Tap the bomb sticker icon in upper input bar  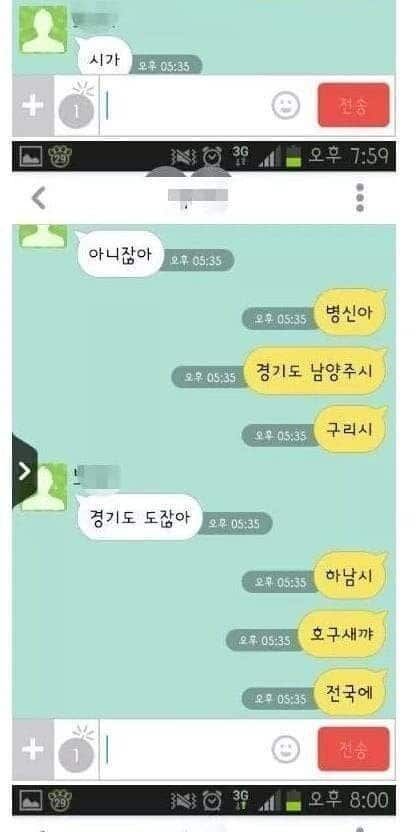tap(76, 105)
